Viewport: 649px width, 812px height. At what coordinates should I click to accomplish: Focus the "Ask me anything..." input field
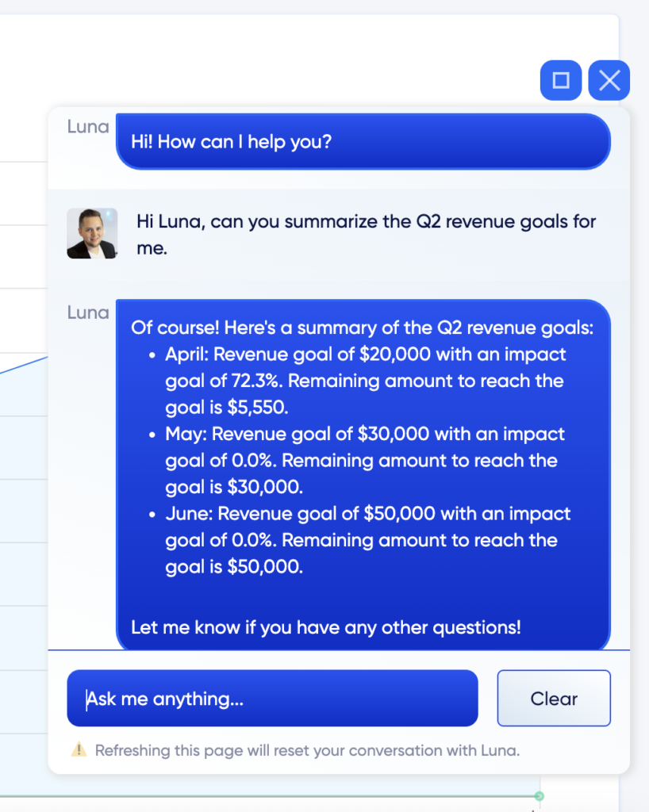[272, 698]
